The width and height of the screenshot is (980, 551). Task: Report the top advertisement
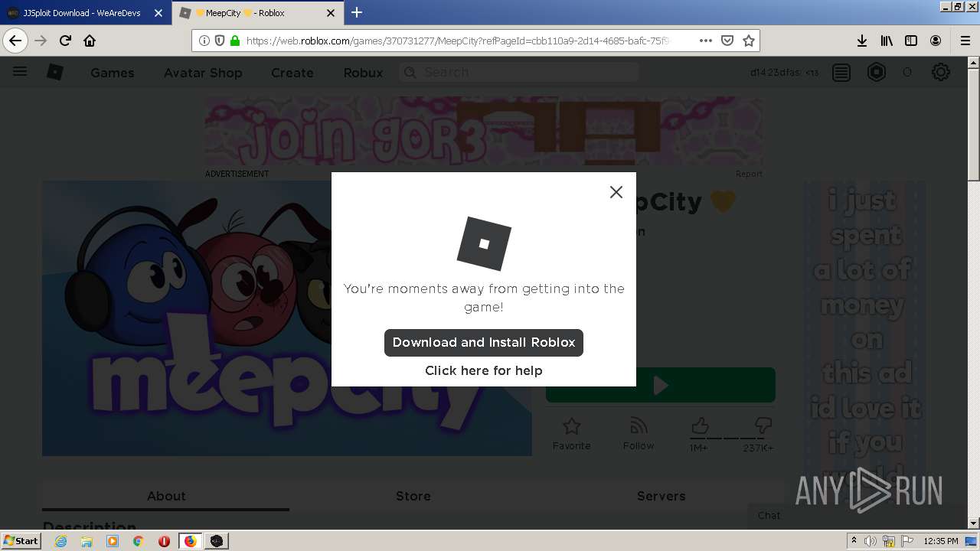pyautogui.click(x=749, y=174)
